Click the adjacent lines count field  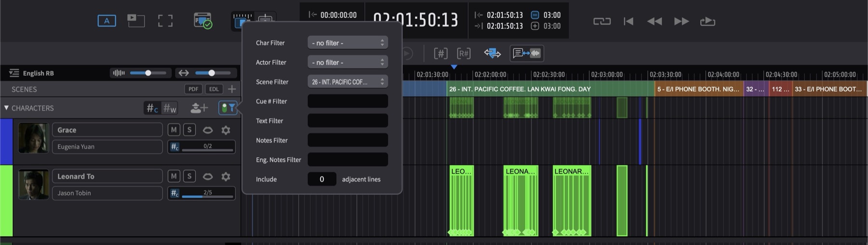tap(322, 179)
